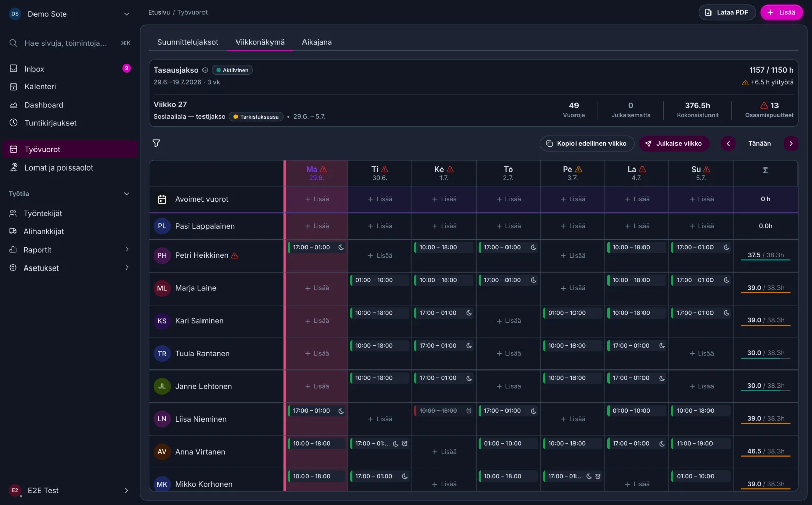Click the search magnifier icon
The image size is (812, 505).
tap(14, 43)
